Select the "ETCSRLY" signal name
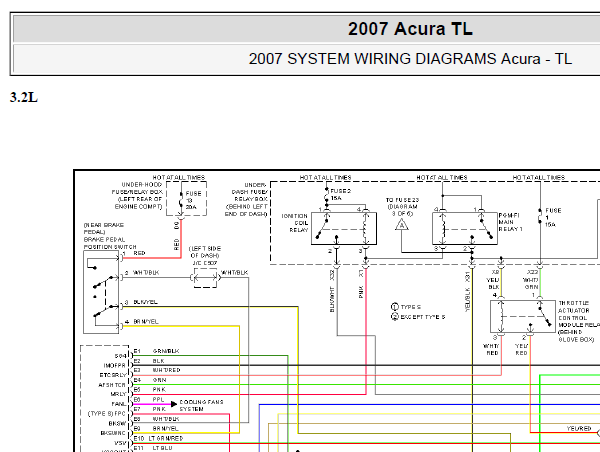Screen dimensions: 600x452 [113, 375]
